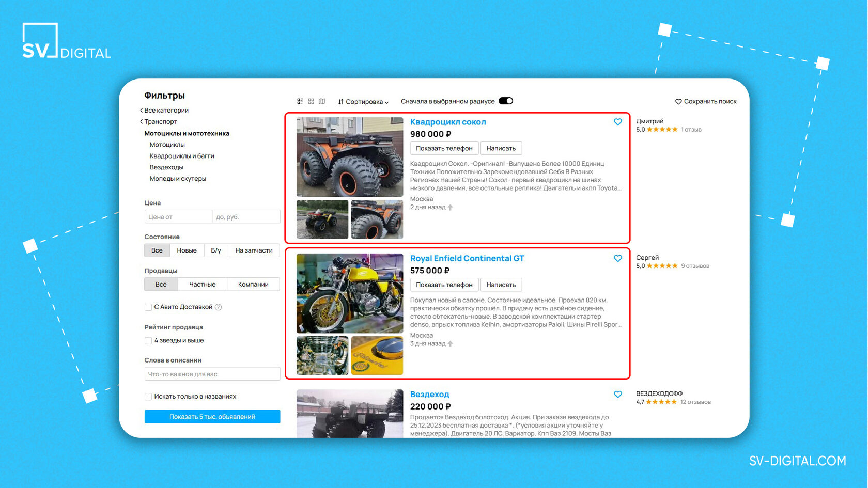Viewport: 868px width, 488px height.
Task: Open engine close-up thumbnail of Royal Enfield
Action: pos(322,356)
